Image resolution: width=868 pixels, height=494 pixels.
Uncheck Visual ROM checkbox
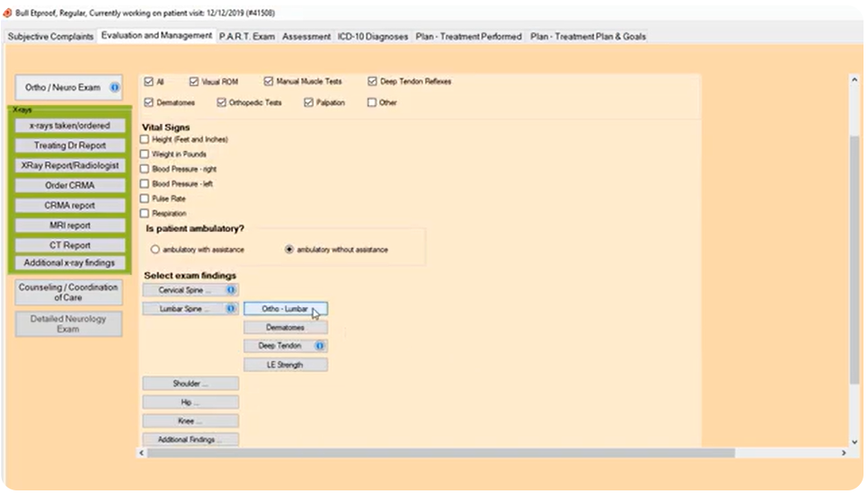[194, 82]
